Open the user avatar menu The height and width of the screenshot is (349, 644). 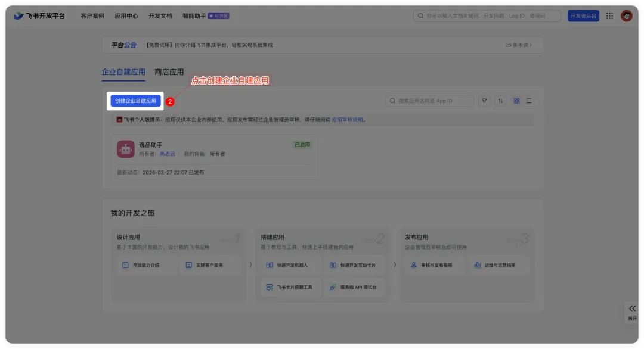coord(626,16)
